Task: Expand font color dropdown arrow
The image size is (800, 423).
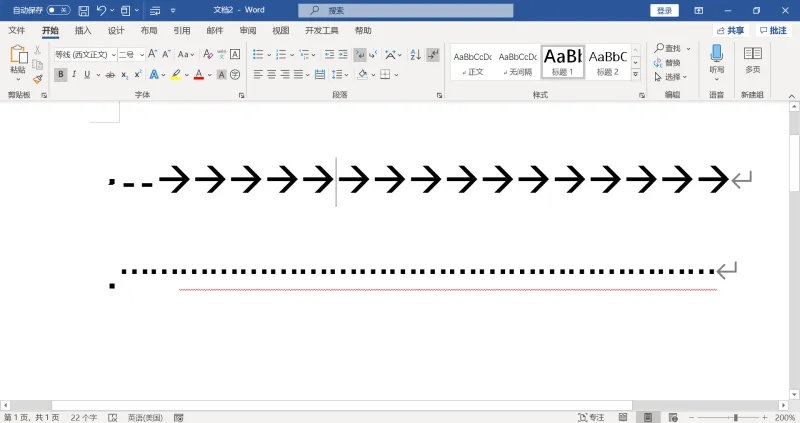Action: 209,75
